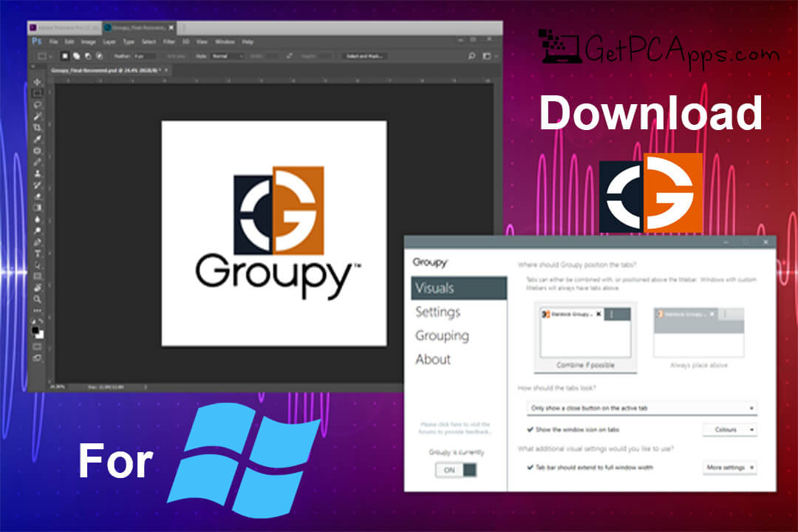Toggle Tab bar should extend to full width
Screen dimensions: 798x532
531,467
